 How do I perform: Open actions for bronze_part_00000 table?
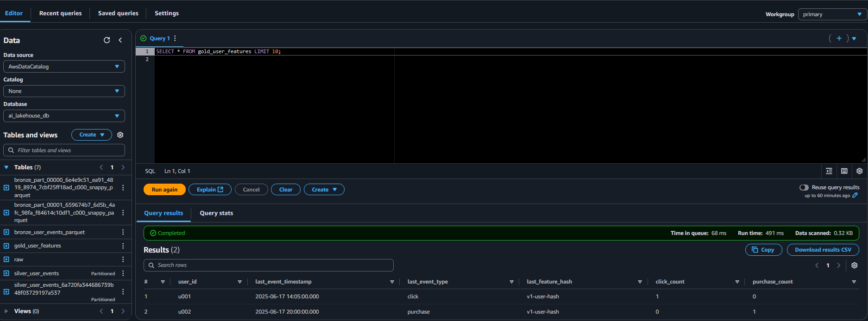pos(123,187)
